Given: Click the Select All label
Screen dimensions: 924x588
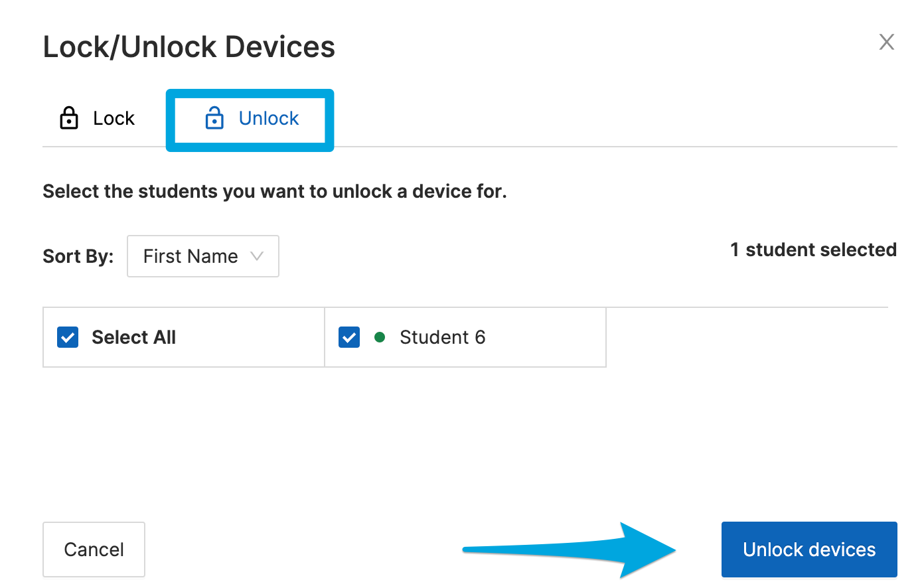Looking at the screenshot, I should point(133,337).
